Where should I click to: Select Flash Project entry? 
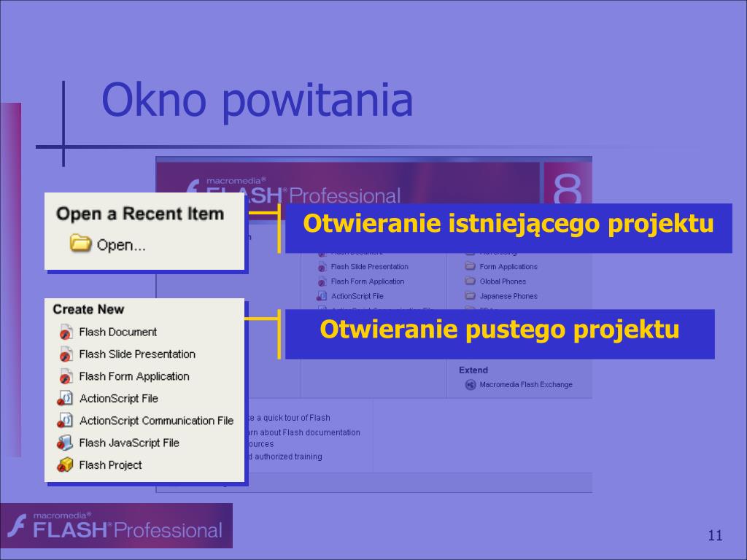tap(111, 465)
